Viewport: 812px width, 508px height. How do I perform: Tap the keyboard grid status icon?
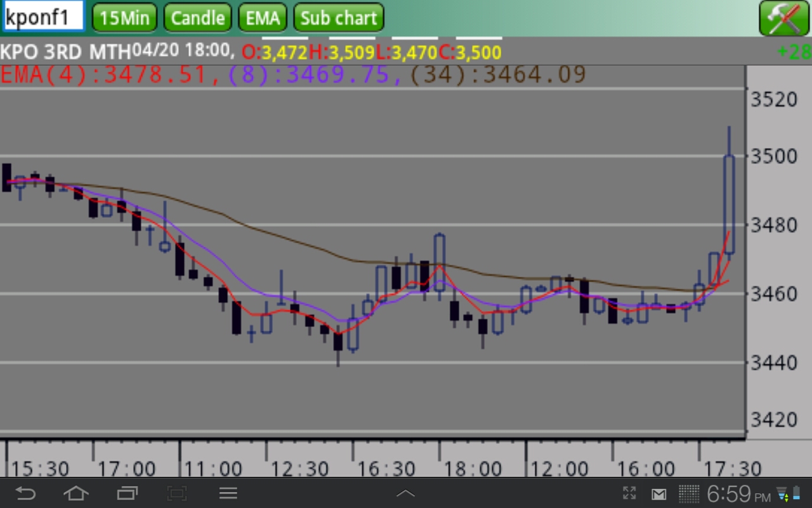689,493
